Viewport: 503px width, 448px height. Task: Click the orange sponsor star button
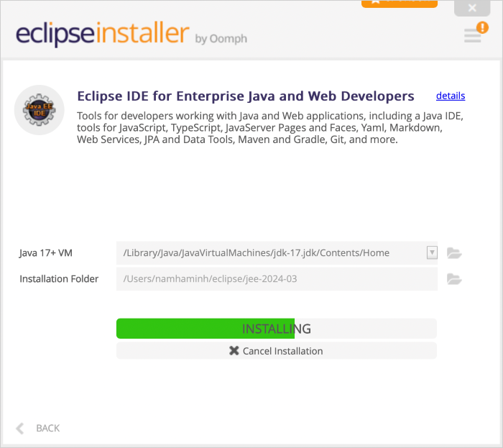400,3
